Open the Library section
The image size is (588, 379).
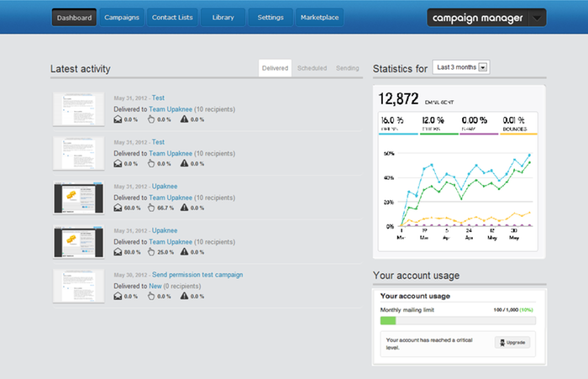[223, 18]
